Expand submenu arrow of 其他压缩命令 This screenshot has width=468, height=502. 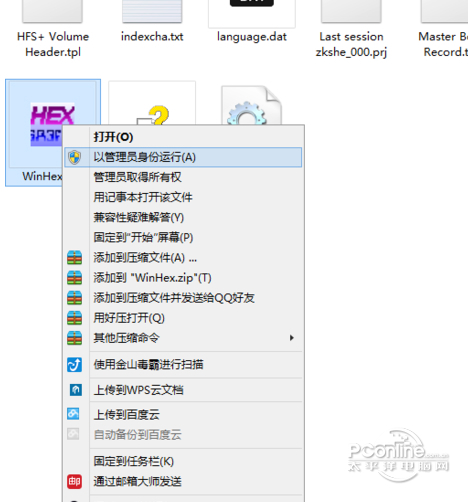292,338
